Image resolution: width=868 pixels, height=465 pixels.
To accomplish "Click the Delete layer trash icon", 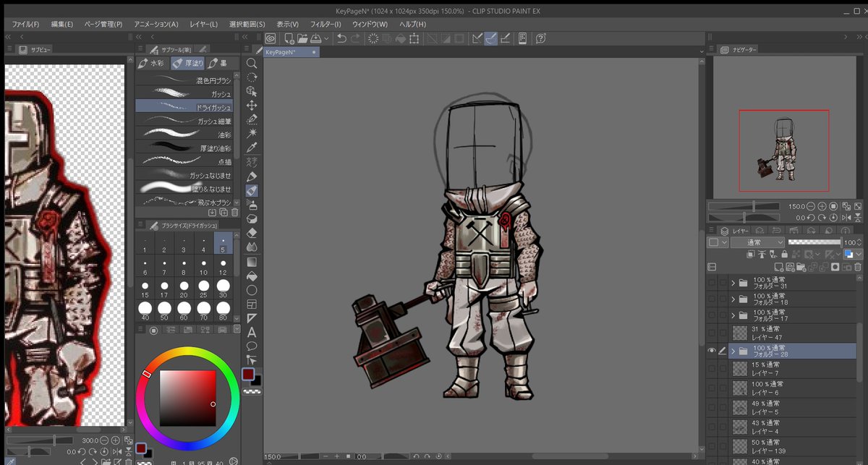I will (859, 267).
